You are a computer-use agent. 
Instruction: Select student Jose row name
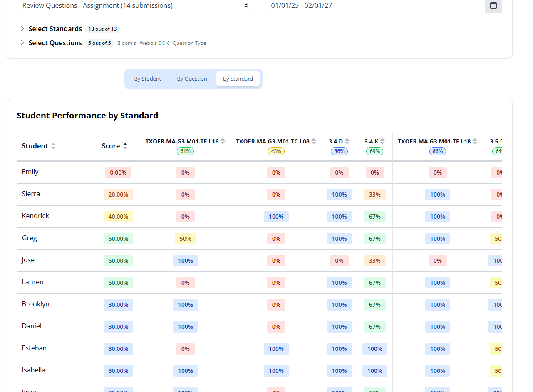(x=28, y=260)
